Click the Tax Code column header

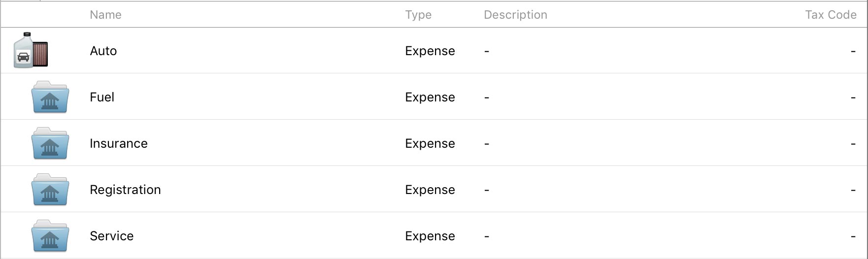click(x=831, y=15)
